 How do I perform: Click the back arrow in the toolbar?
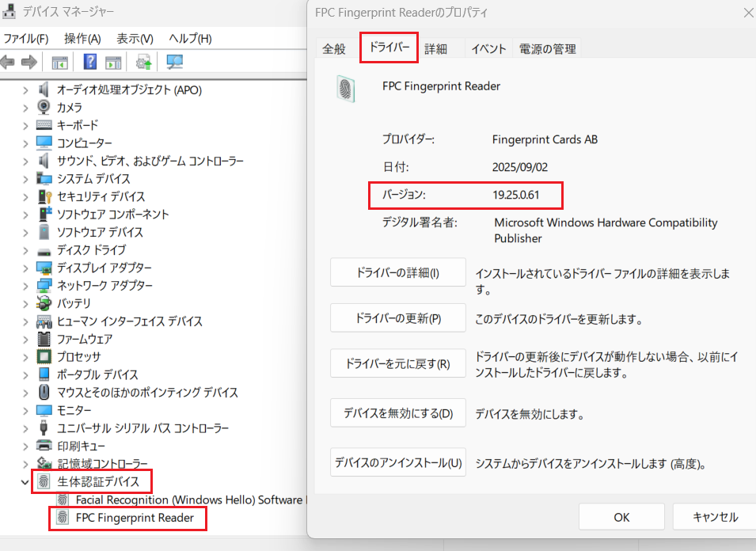[x=9, y=63]
